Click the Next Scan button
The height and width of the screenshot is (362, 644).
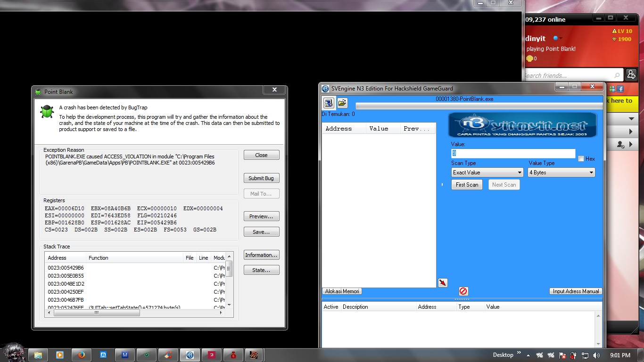point(504,185)
